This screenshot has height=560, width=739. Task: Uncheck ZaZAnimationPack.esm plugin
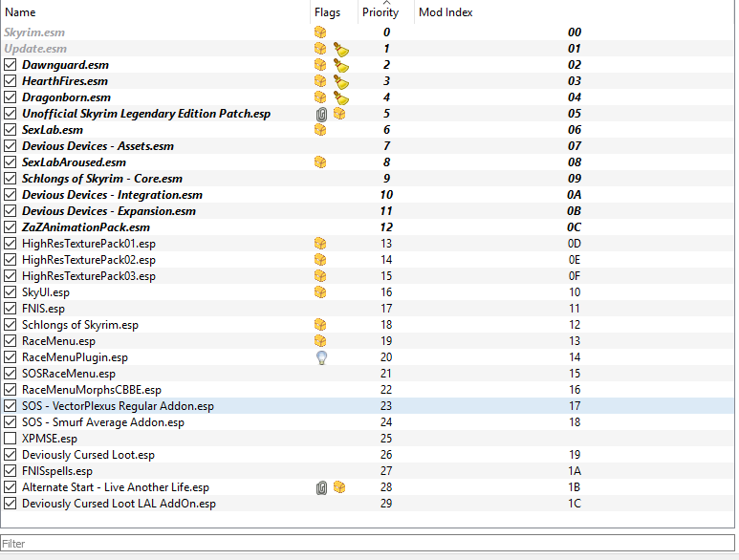10,227
